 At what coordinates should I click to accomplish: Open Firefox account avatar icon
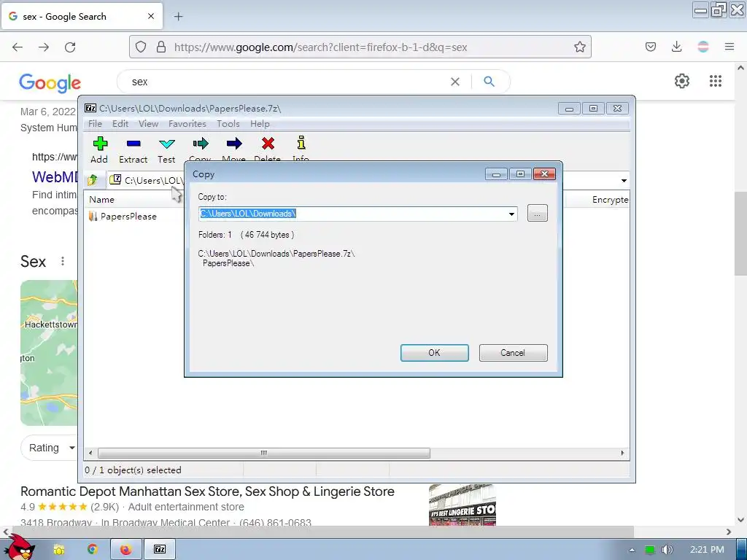[703, 47]
